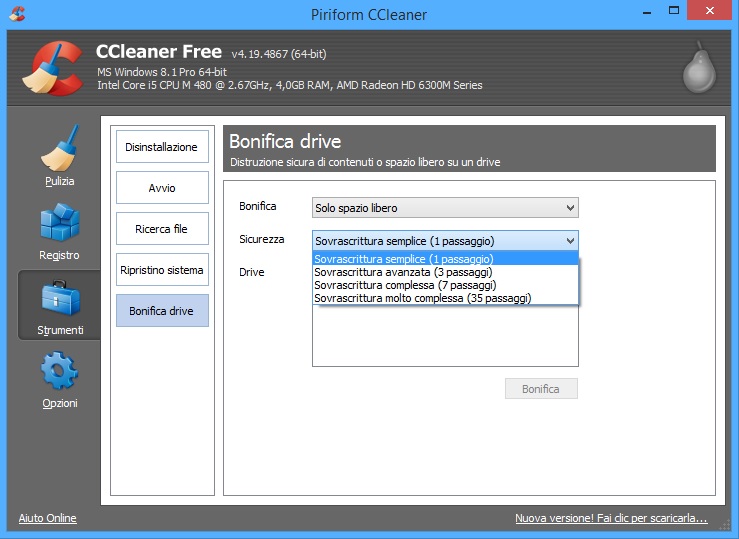
Task: Open the Disinstallazione tool tab
Action: click(162, 147)
